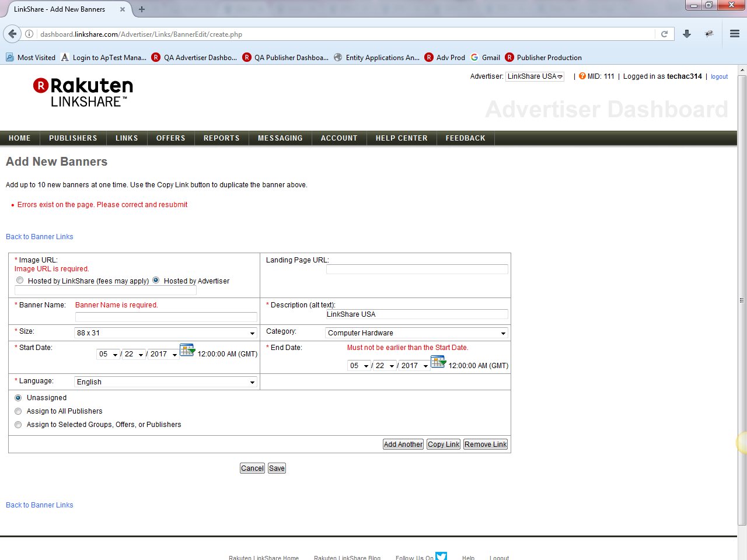The height and width of the screenshot is (560, 747).
Task: Go to the PUBLISHERS menu
Action: pyautogui.click(x=73, y=138)
